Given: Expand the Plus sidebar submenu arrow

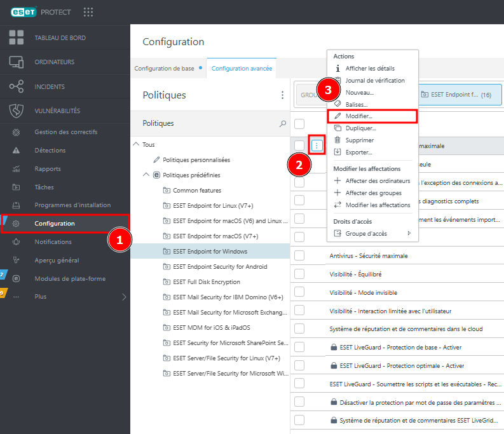Looking at the screenshot, I should 124,297.
